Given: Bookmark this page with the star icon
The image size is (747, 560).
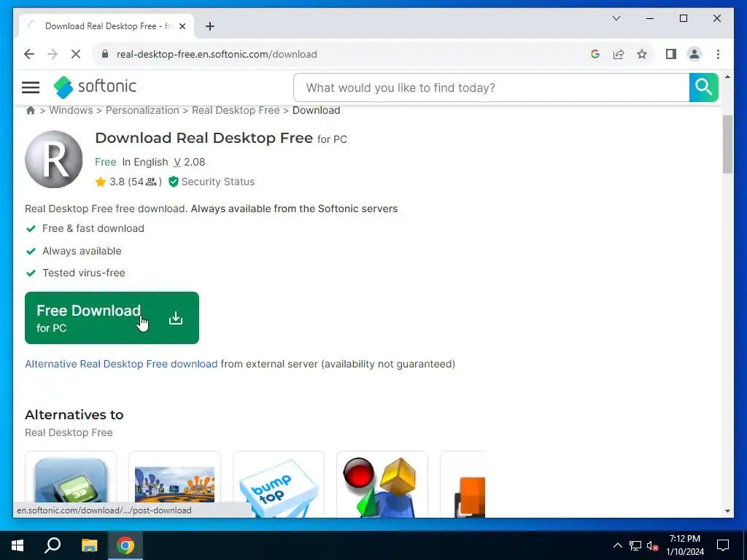Looking at the screenshot, I should 642,54.
